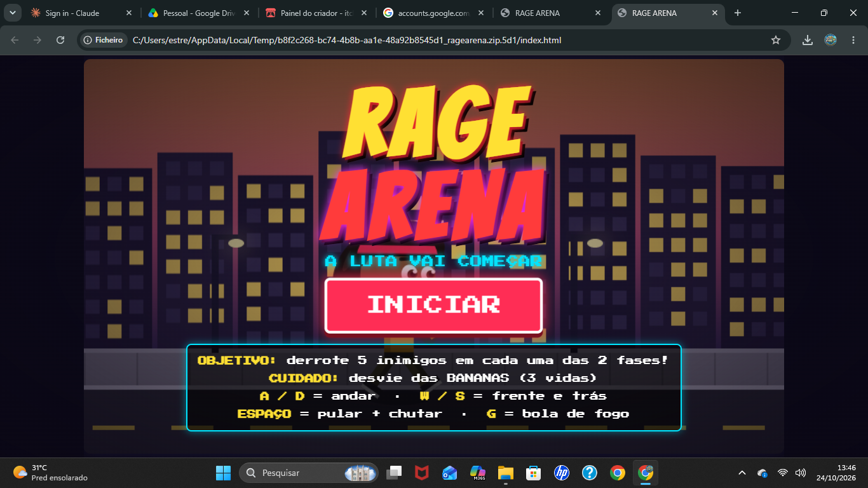The image size is (868, 488).
Task: Open File Explorer from the taskbar
Action: 506,473
